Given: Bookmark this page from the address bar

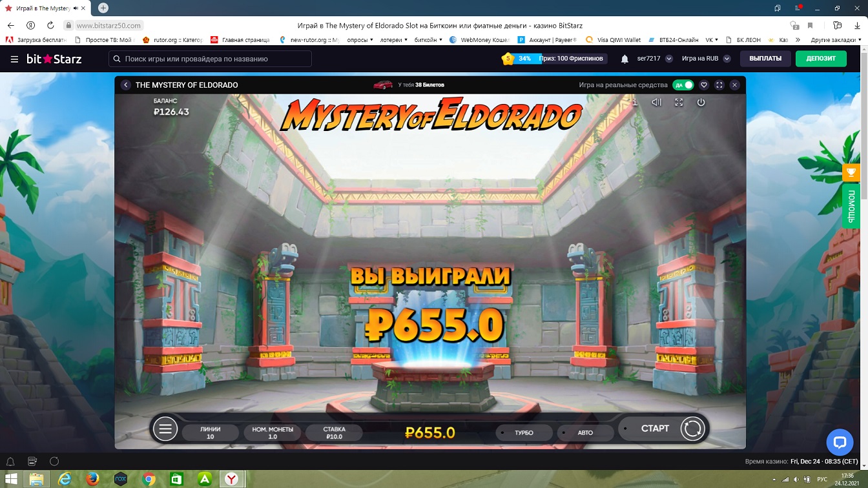Looking at the screenshot, I should 810,25.
